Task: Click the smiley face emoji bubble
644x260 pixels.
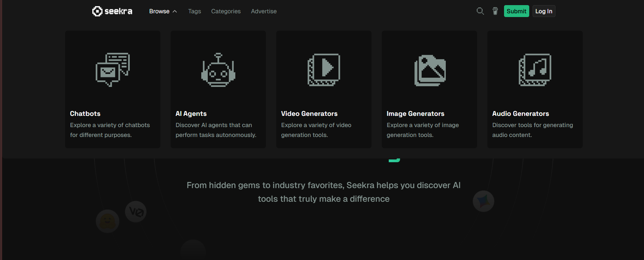Action: coord(108,221)
